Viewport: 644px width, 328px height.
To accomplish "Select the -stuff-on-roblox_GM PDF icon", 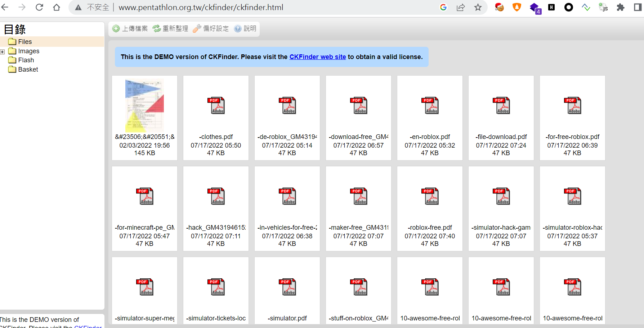I will pyautogui.click(x=358, y=287).
